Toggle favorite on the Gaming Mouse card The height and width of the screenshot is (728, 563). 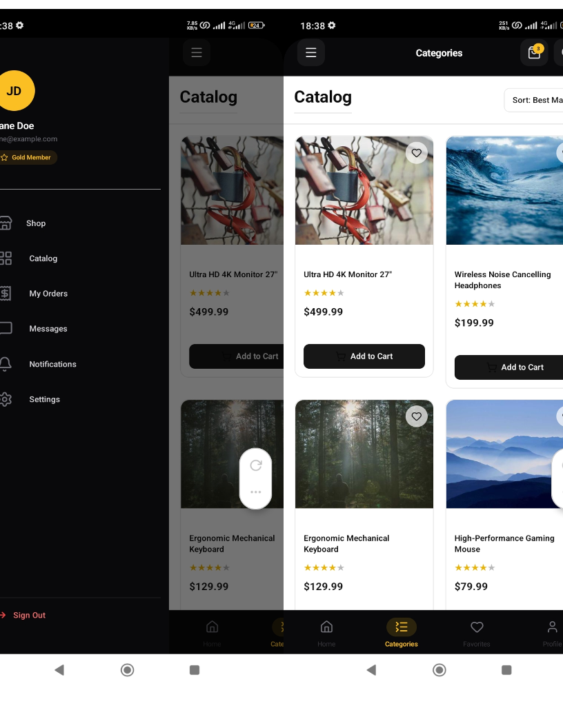pos(560,416)
